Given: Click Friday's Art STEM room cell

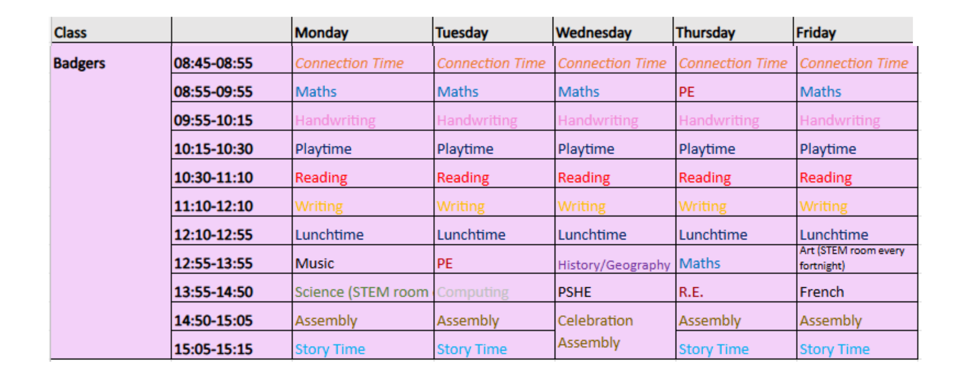Looking at the screenshot, I should (x=857, y=259).
